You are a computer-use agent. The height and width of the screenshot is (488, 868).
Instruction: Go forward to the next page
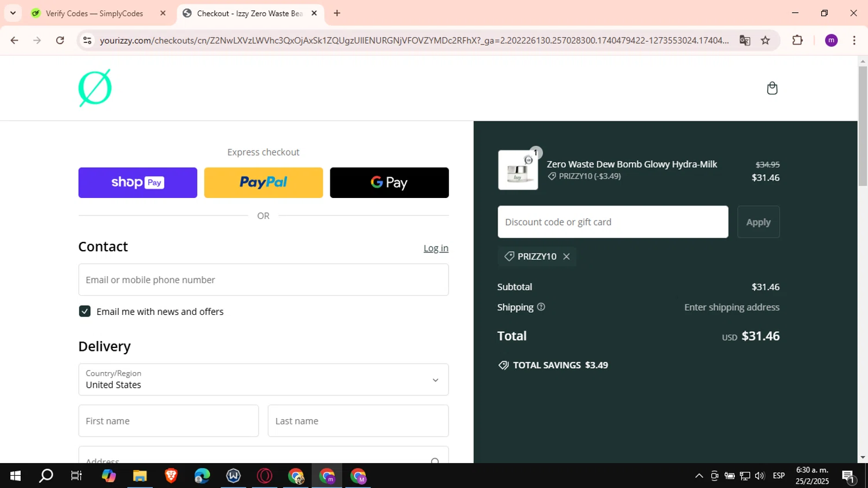tap(37, 40)
